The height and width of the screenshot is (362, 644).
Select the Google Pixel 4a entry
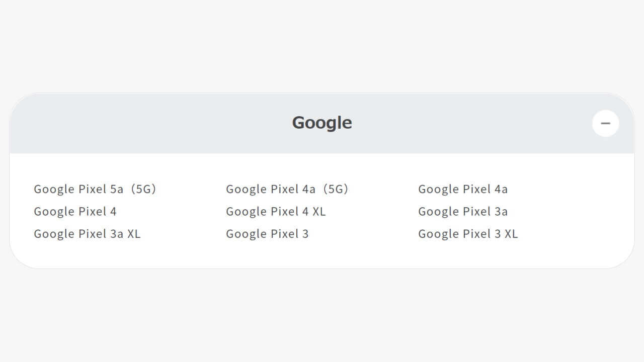[462, 189]
